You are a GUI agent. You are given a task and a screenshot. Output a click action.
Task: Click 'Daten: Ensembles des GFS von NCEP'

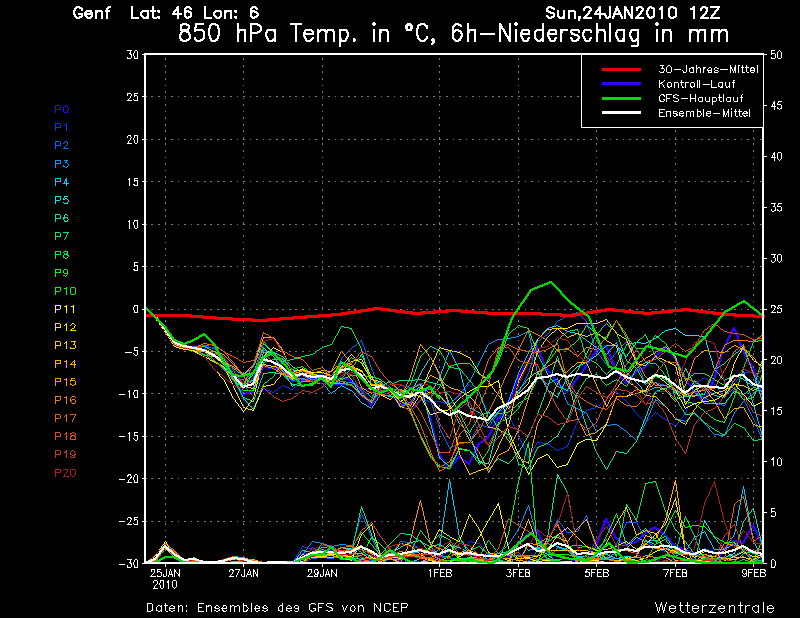pyautogui.click(x=277, y=608)
